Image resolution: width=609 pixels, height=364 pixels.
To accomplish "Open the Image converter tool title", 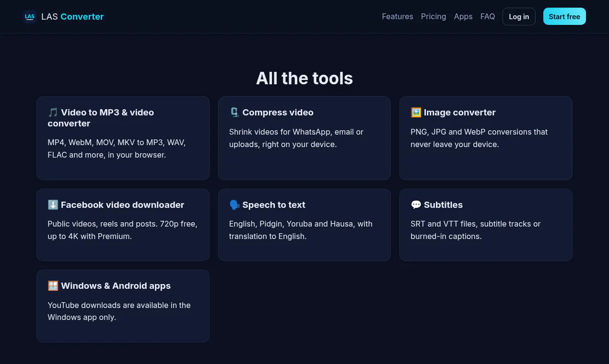I will [x=460, y=113].
